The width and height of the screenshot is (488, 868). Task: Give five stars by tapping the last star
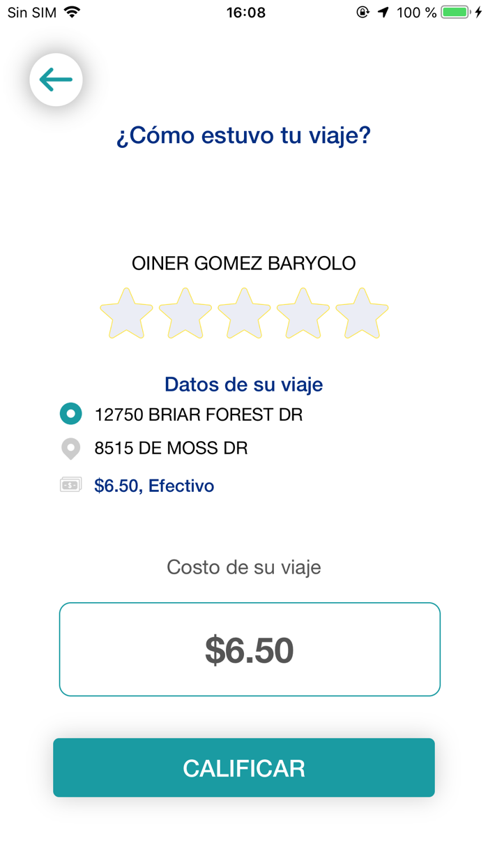click(x=361, y=313)
